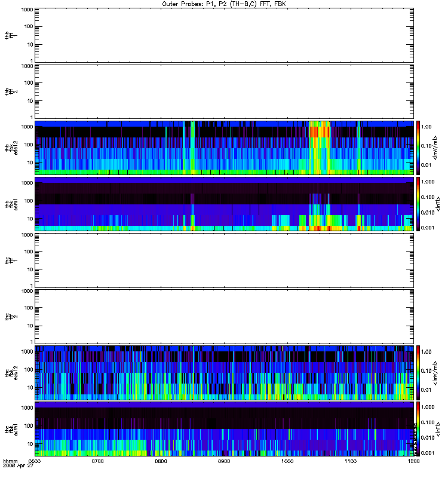Click the plot title 'Outer Probes: P1, P2 (TH-B,C) FFT, FBK'

(224, 4)
